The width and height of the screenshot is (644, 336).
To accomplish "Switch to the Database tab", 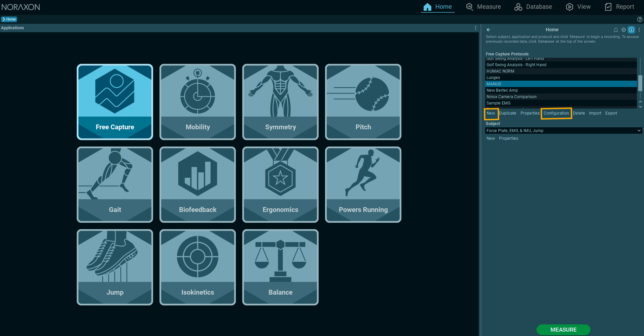I will [533, 7].
